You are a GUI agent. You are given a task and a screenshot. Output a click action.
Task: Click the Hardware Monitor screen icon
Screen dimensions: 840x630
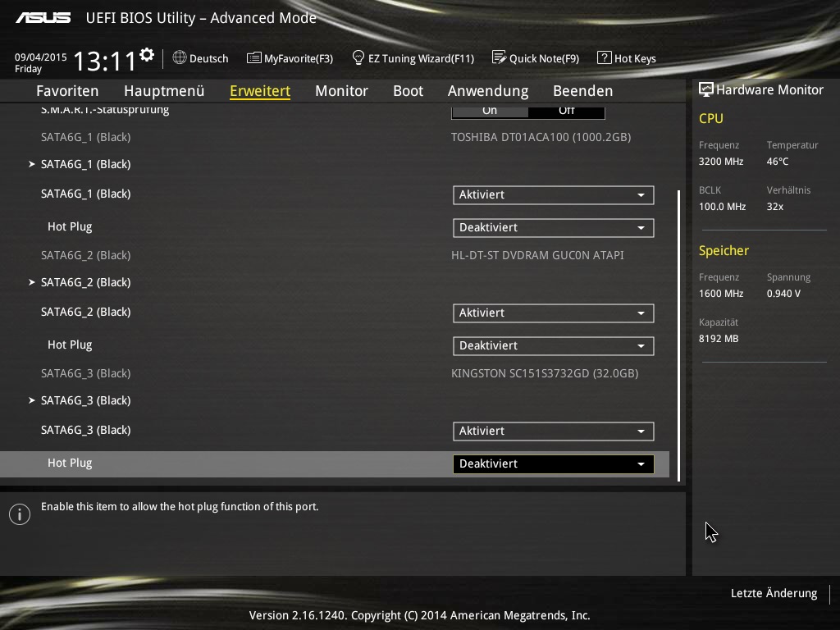coord(706,89)
